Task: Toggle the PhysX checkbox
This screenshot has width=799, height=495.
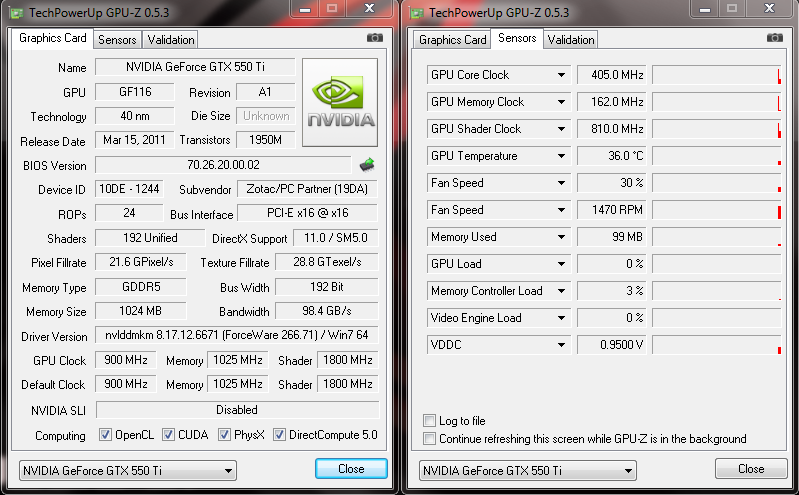Action: click(224, 435)
